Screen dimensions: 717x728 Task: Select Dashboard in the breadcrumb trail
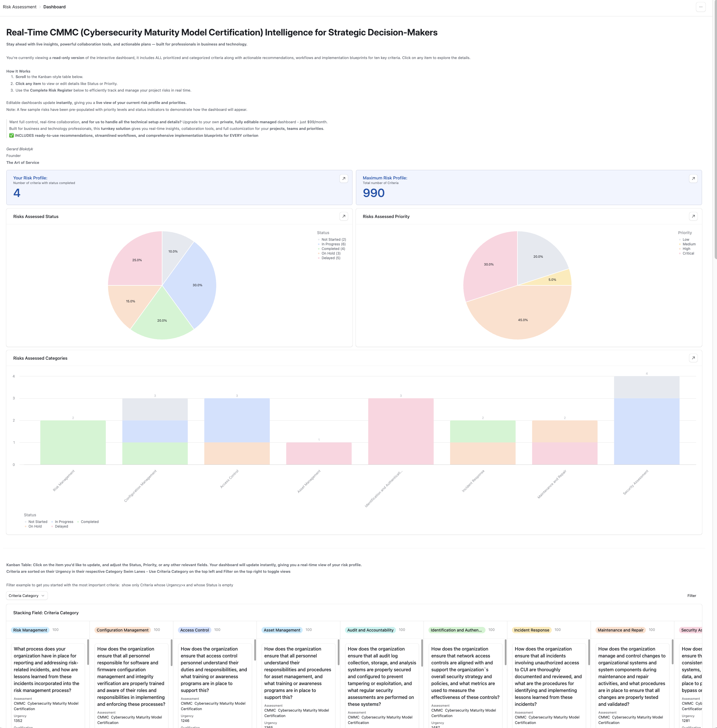(x=54, y=6)
